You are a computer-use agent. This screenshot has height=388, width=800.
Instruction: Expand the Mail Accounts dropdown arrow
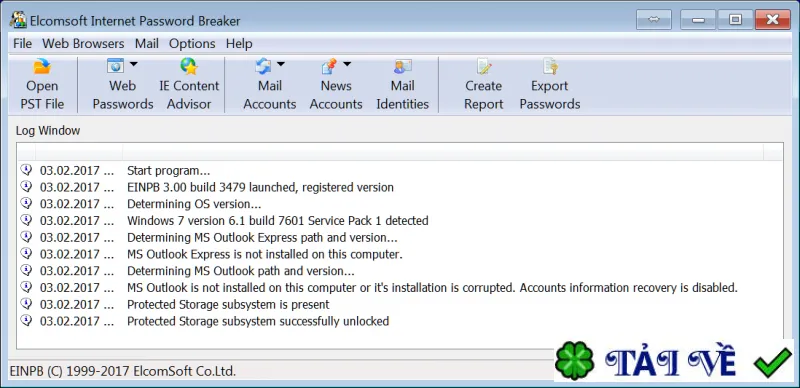[x=281, y=64]
